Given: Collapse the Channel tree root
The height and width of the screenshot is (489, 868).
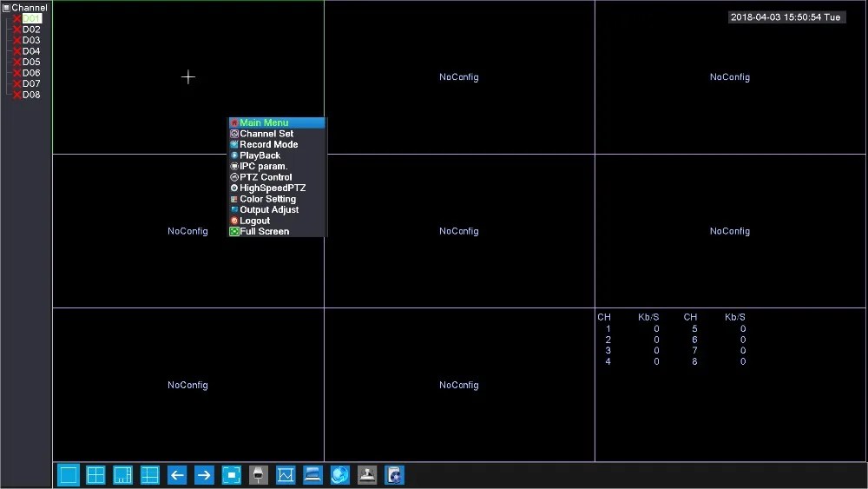Looking at the screenshot, I should (6, 8).
